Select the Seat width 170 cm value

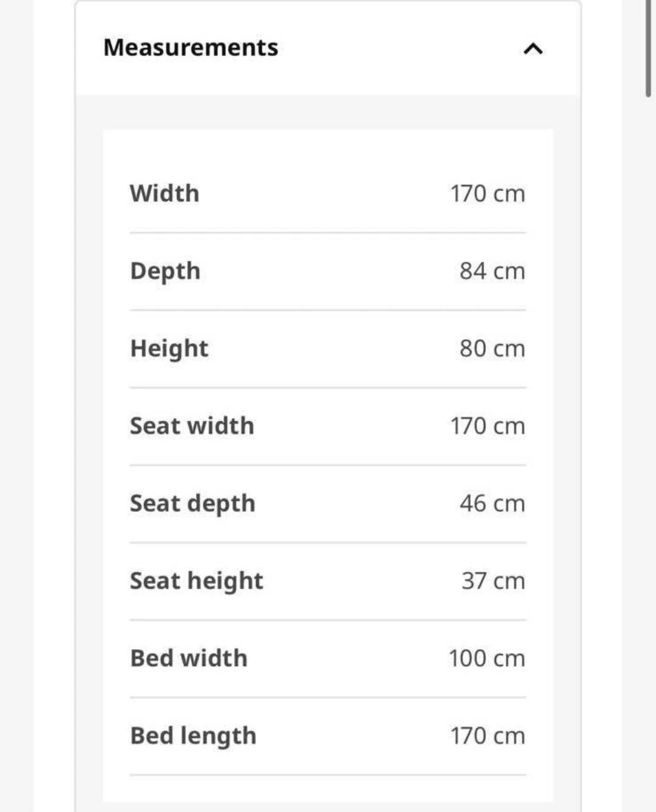pos(488,426)
